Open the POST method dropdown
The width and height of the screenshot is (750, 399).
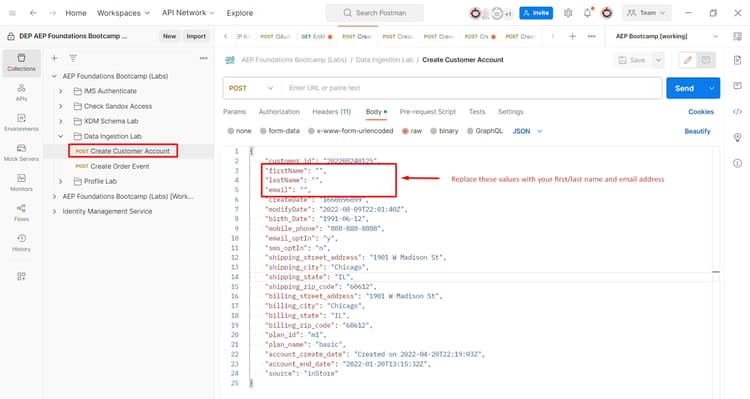251,88
